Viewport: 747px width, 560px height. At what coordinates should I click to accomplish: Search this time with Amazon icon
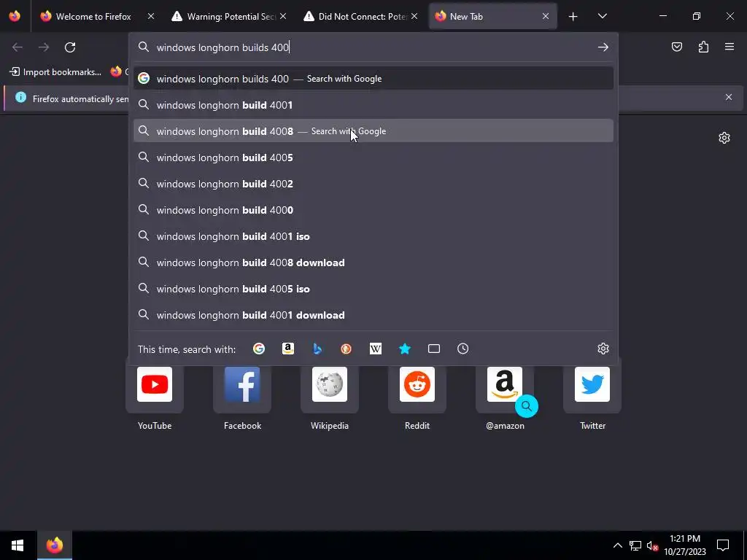pyautogui.click(x=287, y=349)
